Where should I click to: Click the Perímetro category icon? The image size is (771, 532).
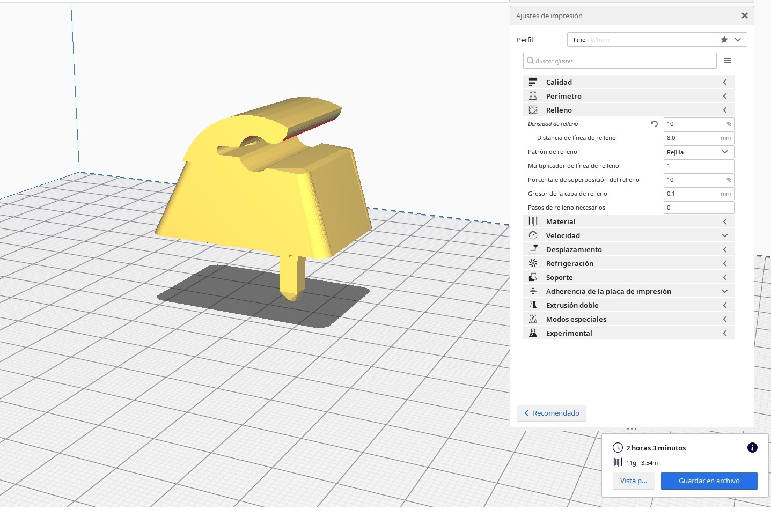coord(533,96)
